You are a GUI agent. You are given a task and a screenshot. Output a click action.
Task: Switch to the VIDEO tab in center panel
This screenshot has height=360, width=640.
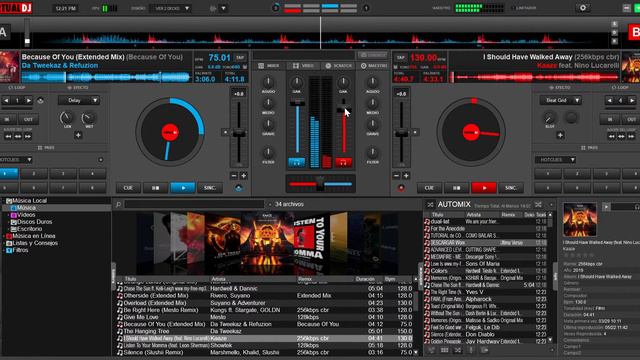click(x=303, y=66)
